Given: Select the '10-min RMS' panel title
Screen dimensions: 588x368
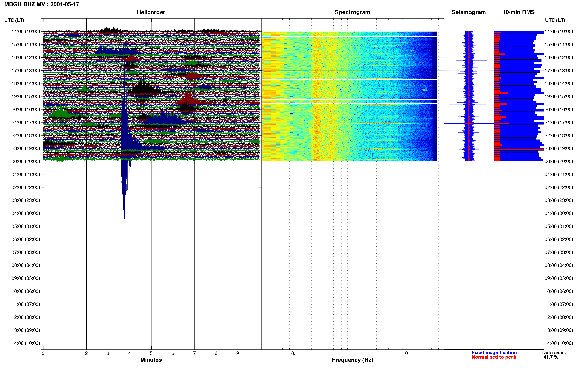Looking at the screenshot, I should 518,12.
